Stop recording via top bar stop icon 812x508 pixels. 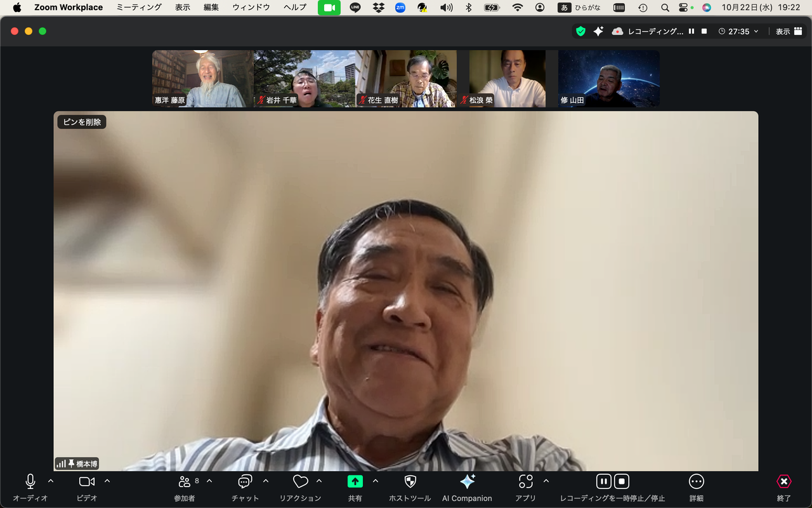tap(704, 31)
